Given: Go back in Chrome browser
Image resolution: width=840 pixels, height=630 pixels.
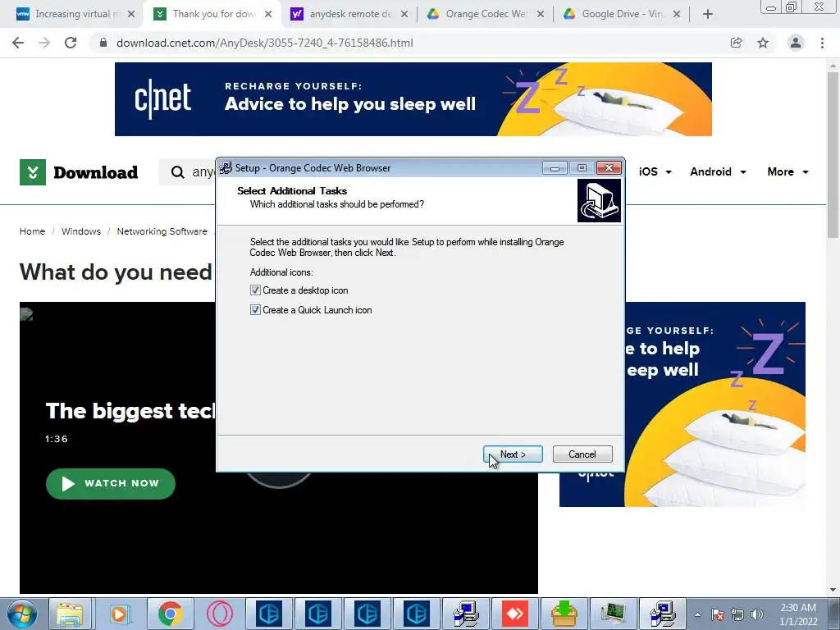Looking at the screenshot, I should tap(18, 43).
